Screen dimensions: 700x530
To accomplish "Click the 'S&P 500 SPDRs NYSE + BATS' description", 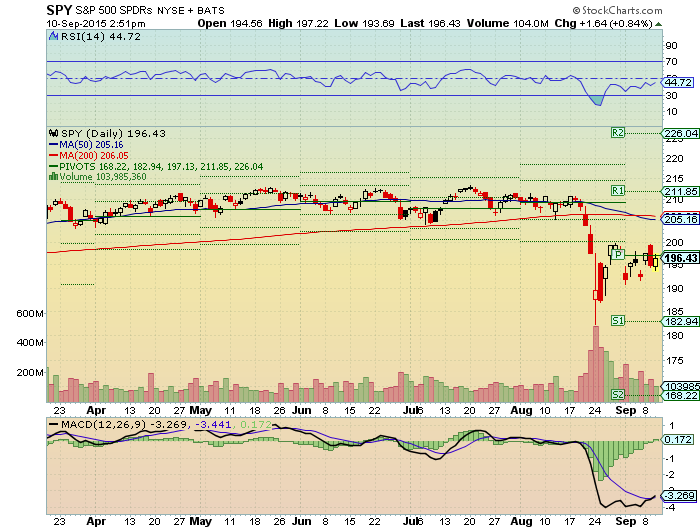I will click(150, 10).
